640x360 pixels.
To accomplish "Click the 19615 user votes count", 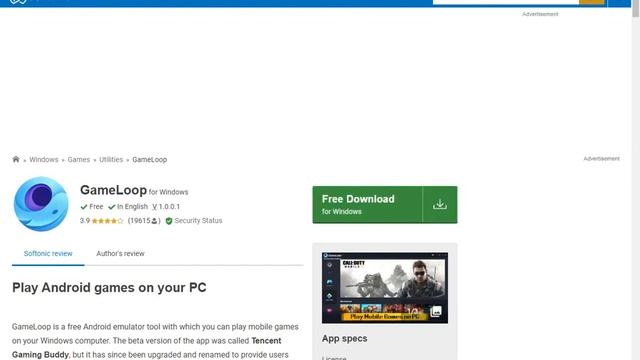I will (x=144, y=221).
